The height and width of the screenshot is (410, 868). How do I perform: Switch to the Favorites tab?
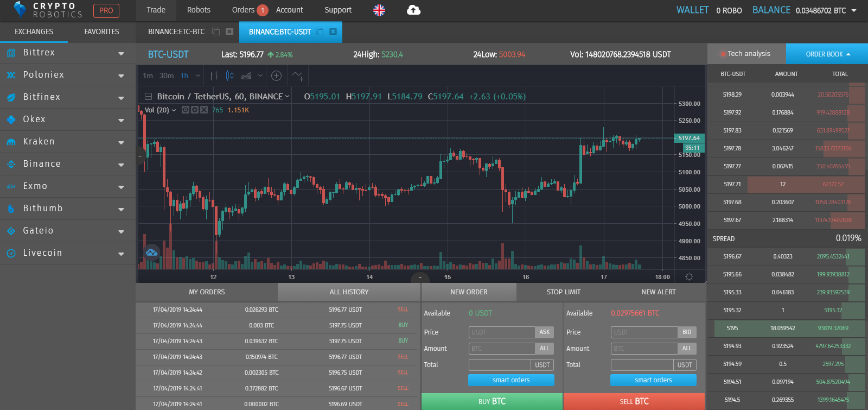pyautogui.click(x=101, y=32)
